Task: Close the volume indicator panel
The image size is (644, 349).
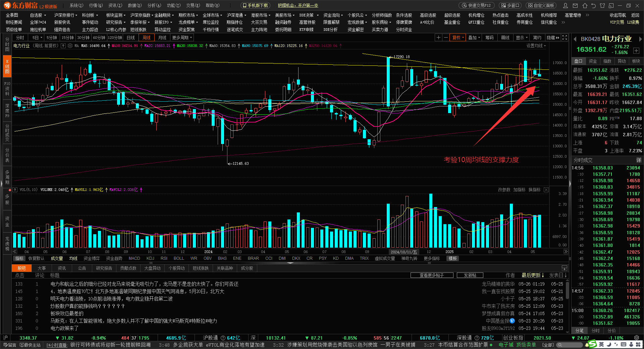Action: (546, 190)
